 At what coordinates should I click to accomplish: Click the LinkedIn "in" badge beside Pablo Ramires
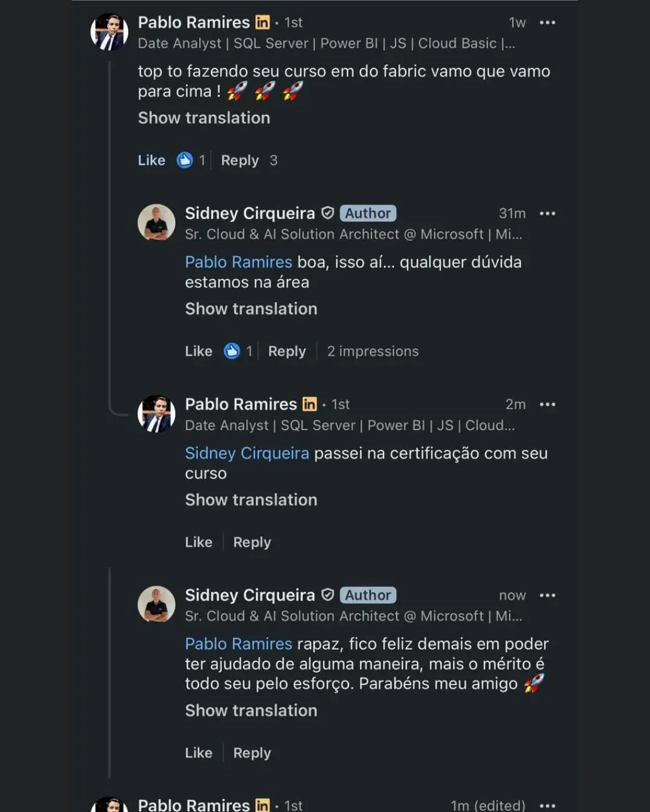263,22
